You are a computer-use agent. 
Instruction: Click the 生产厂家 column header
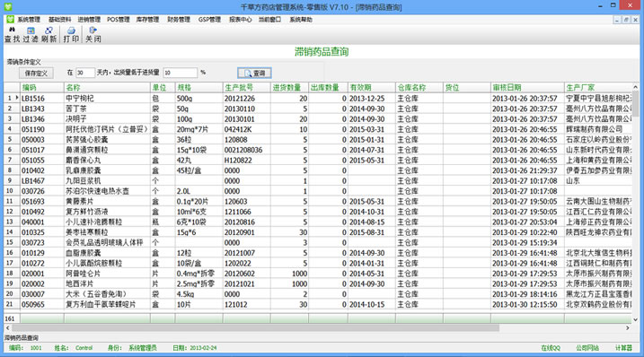point(598,87)
